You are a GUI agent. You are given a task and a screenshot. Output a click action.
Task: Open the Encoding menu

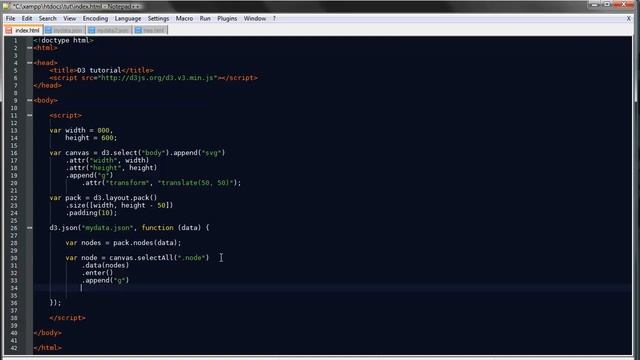click(x=95, y=18)
